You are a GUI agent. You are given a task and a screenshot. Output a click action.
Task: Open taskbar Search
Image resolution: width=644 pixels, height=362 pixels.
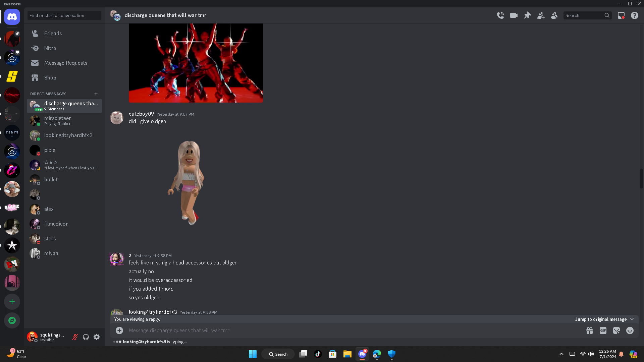[x=278, y=354]
